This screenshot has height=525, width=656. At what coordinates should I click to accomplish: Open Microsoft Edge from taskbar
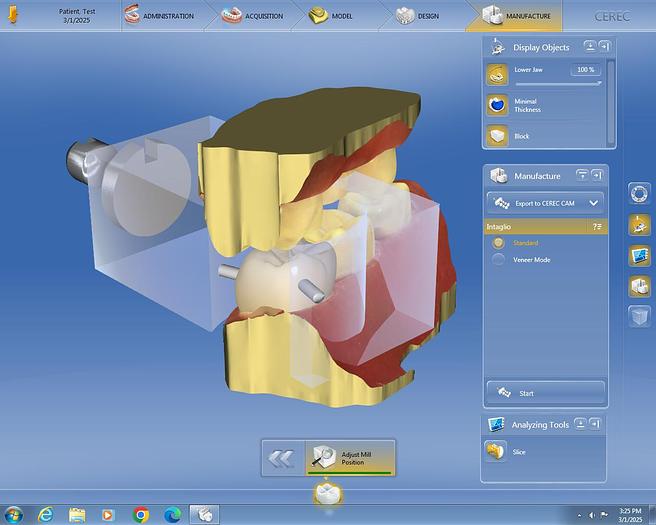(172, 514)
